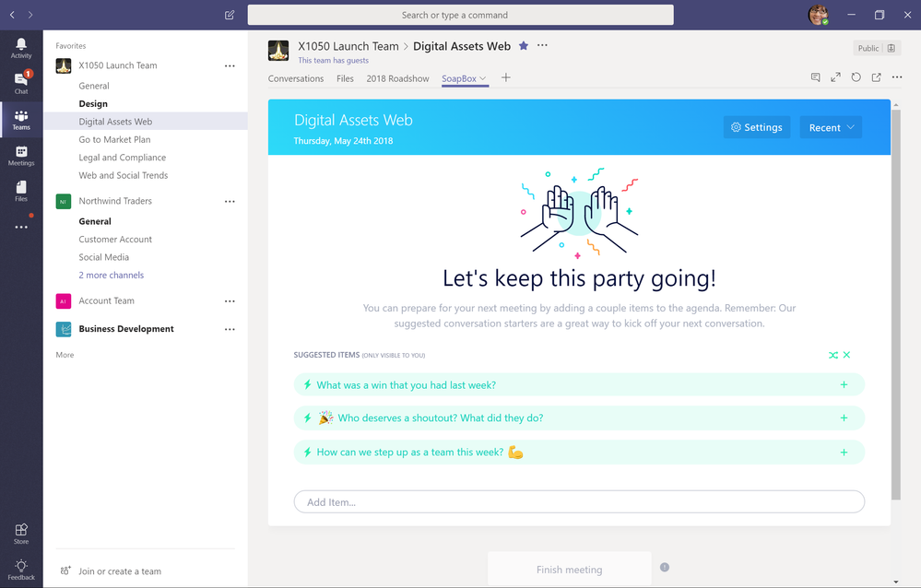Pop out the tab to website
The width and height of the screenshot is (921, 588).
(x=877, y=76)
